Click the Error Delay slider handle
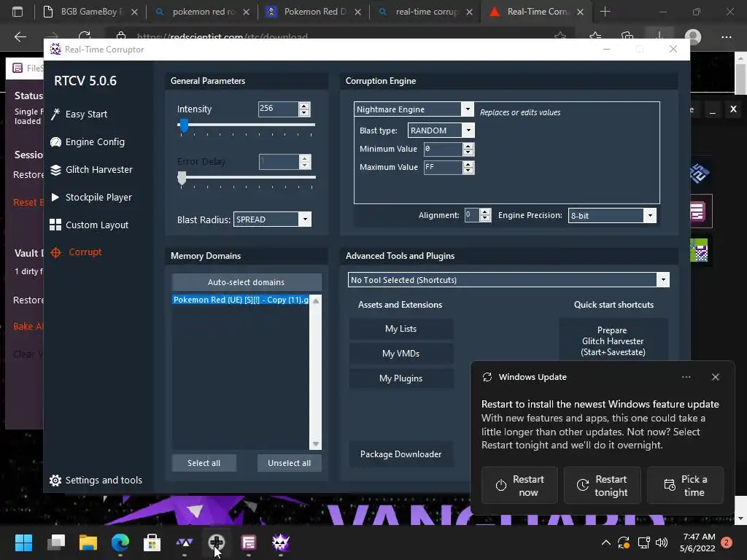Image resolution: width=747 pixels, height=560 pixels. 182,178
